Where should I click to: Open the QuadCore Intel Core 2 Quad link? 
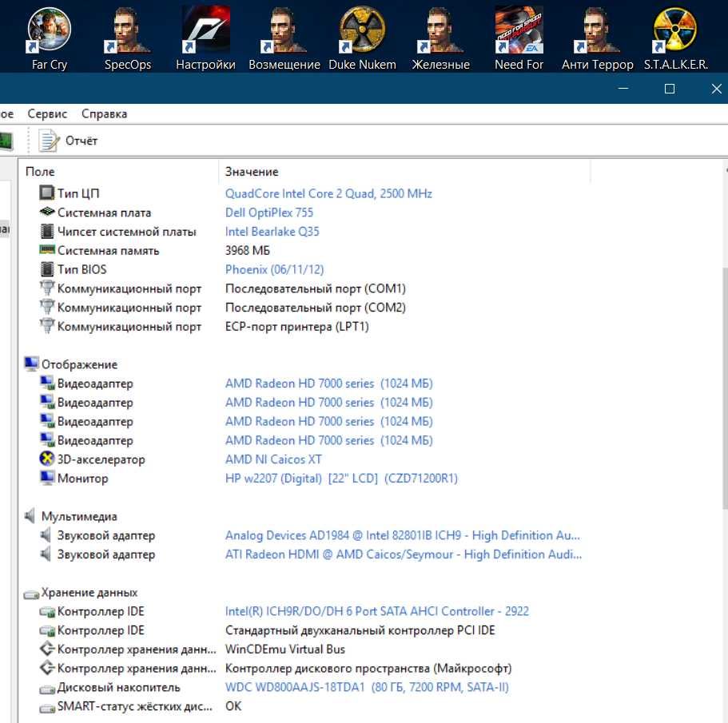point(328,193)
